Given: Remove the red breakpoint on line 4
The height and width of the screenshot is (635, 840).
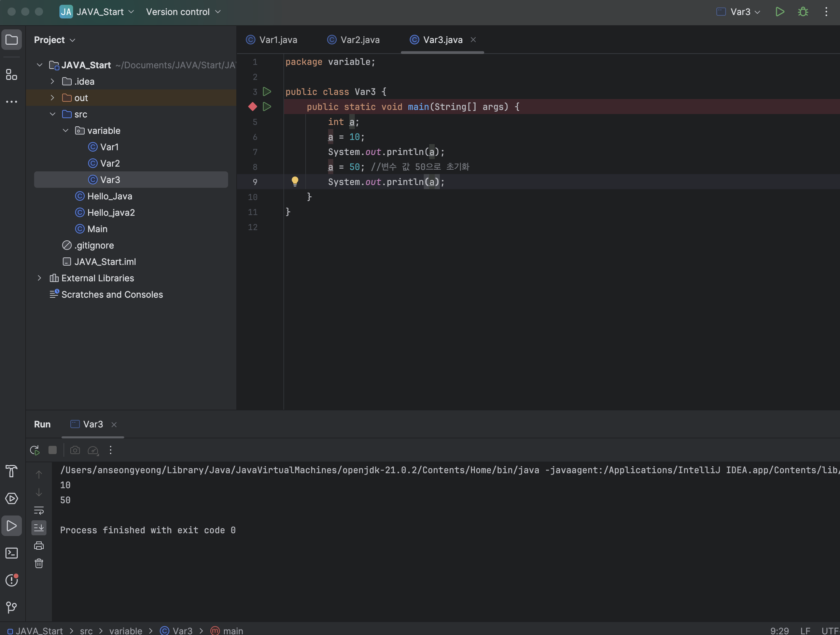Looking at the screenshot, I should [x=253, y=107].
